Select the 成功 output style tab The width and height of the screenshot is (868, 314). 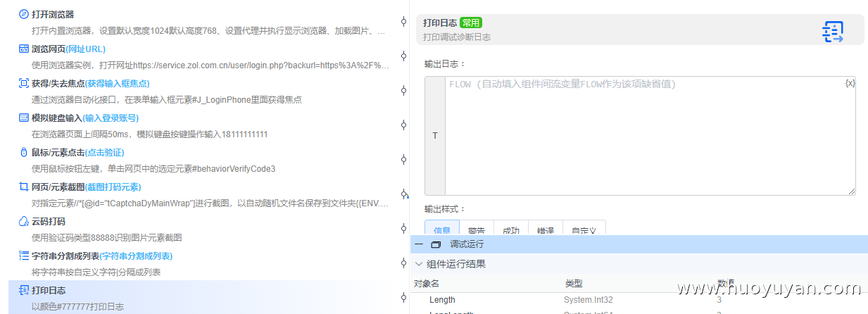(511, 228)
